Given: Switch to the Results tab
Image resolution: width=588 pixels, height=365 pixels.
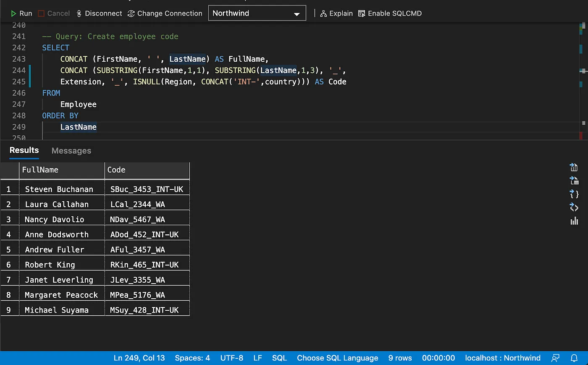Looking at the screenshot, I should pos(24,150).
